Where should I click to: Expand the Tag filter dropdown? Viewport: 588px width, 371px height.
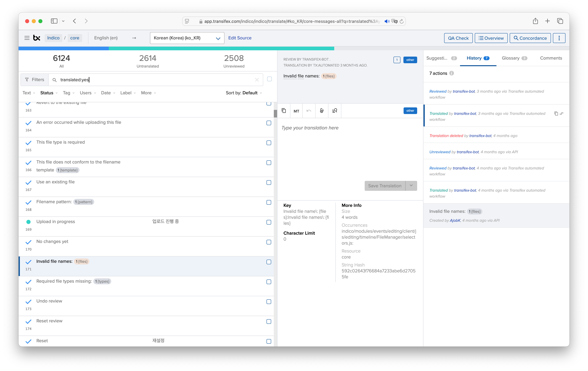pos(69,93)
